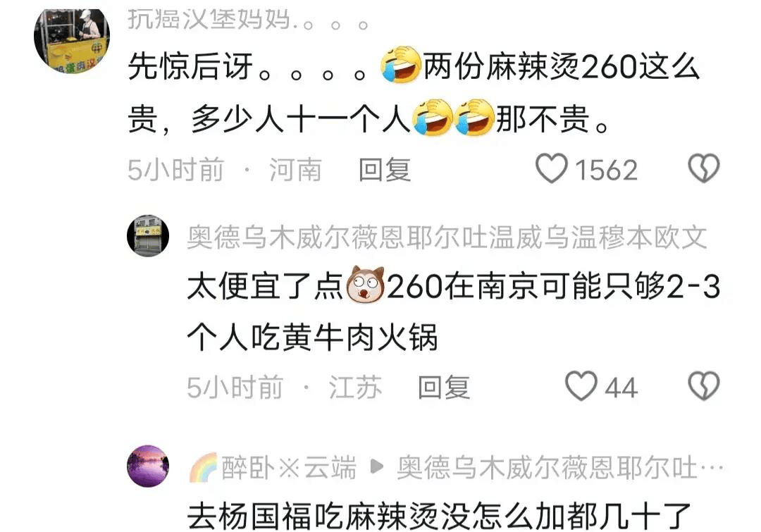Dislike the 先惊后讶 comment with broken heart
The height and width of the screenshot is (532, 761).
pos(704,168)
